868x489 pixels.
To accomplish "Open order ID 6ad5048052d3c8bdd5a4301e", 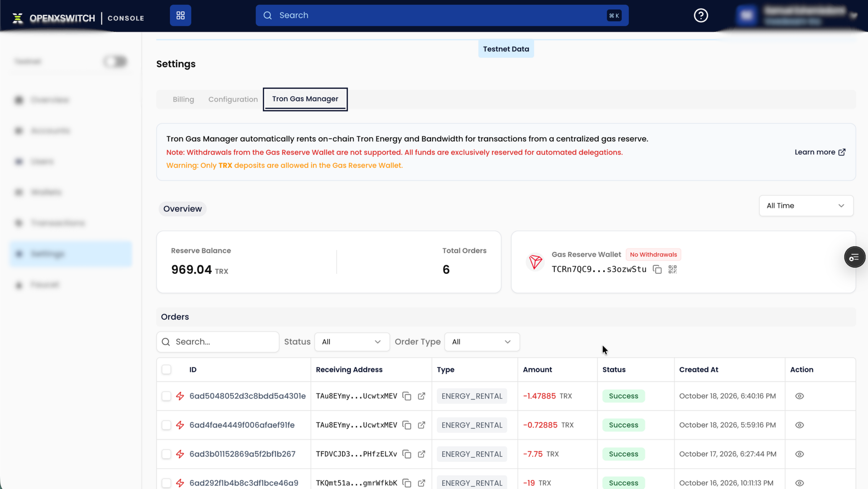I will 247,396.
